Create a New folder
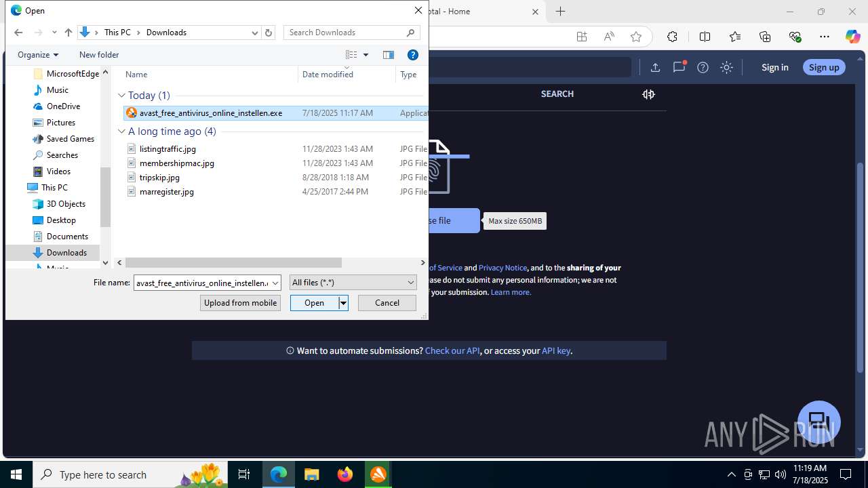Viewport: 868px width, 488px height. coord(99,55)
